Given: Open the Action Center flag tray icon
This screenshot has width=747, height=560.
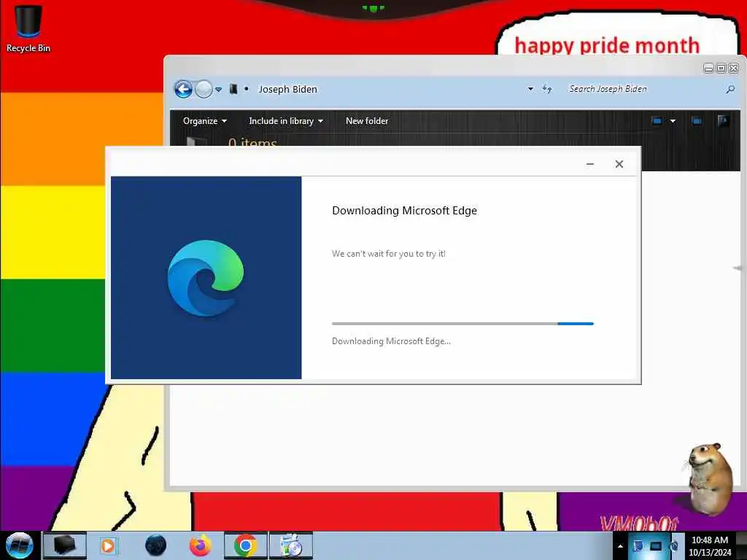Looking at the screenshot, I should [638, 545].
